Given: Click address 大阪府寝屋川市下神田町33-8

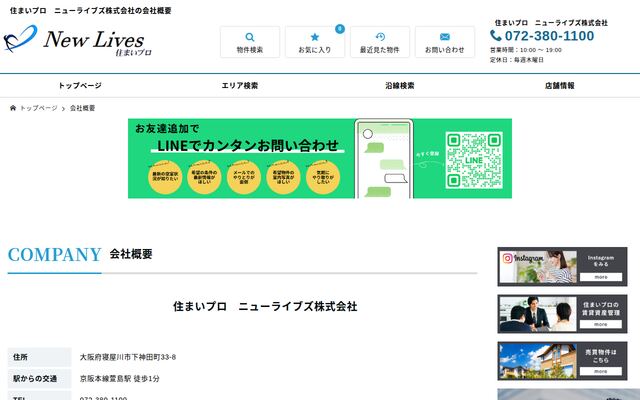Looking at the screenshot, I should [x=128, y=357].
